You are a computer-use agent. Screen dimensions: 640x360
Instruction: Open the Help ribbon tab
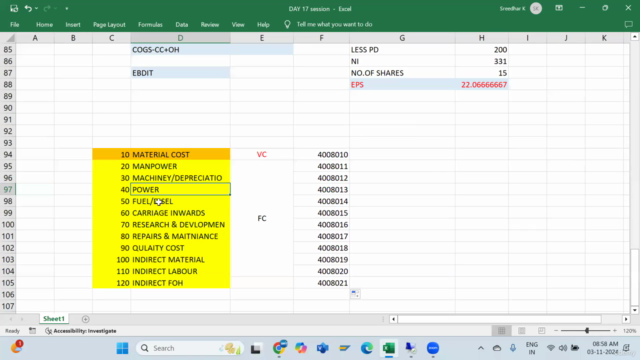tap(263, 24)
